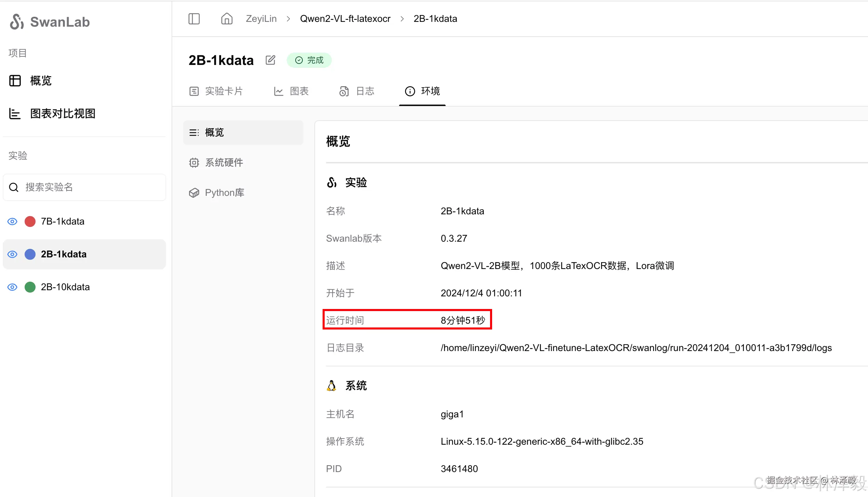
Task: Click the home icon in the breadcrumb
Action: point(227,19)
